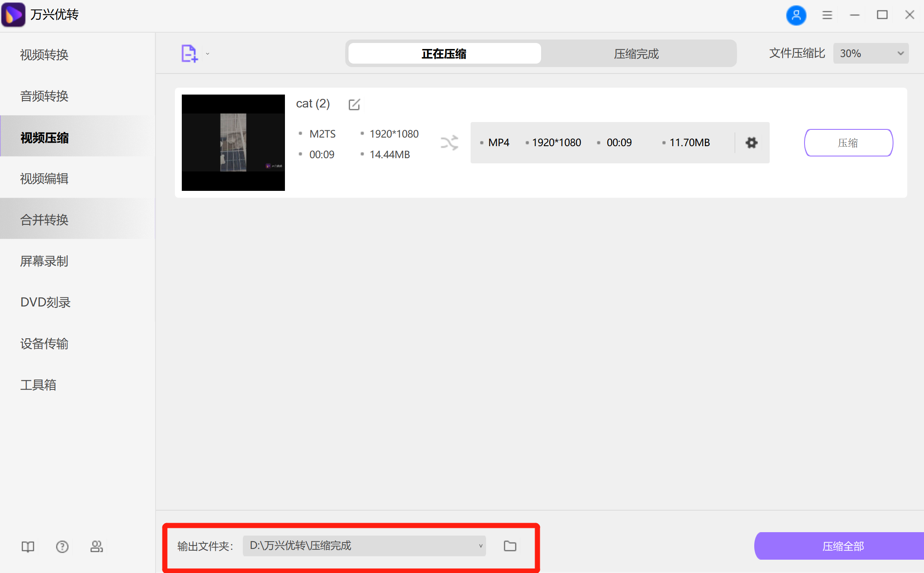Click the add file icon
Viewport: 924px width, 573px height.
point(189,54)
